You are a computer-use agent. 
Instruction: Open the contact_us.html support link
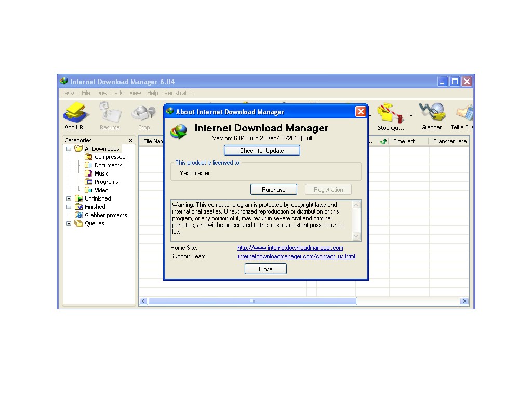[296, 256]
